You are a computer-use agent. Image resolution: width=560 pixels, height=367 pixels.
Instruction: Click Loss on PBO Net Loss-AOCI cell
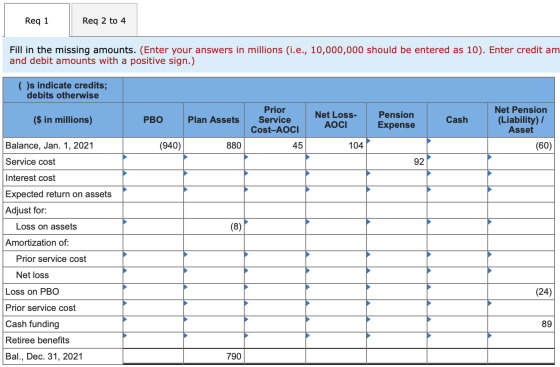[x=336, y=291]
